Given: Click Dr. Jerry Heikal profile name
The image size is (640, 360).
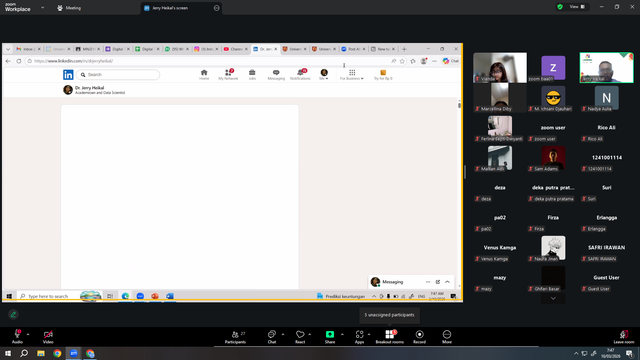Looking at the screenshot, I should point(89,88).
